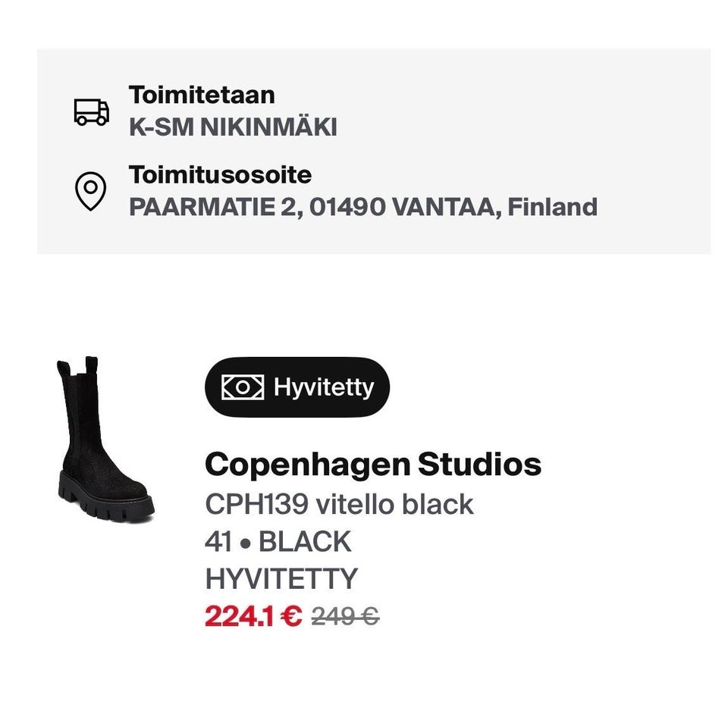Click the delivery truck icon

point(91,111)
